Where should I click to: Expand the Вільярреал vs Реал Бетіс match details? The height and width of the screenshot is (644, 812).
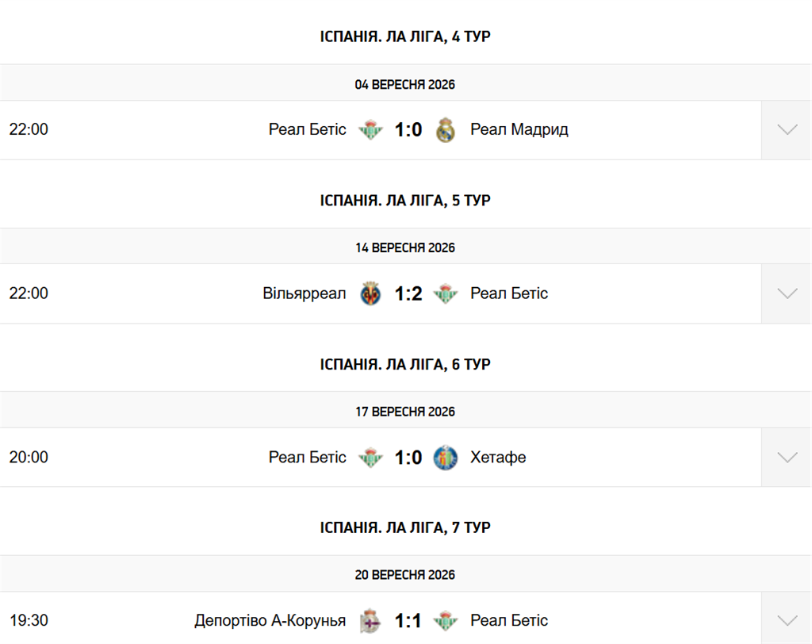[786, 293]
